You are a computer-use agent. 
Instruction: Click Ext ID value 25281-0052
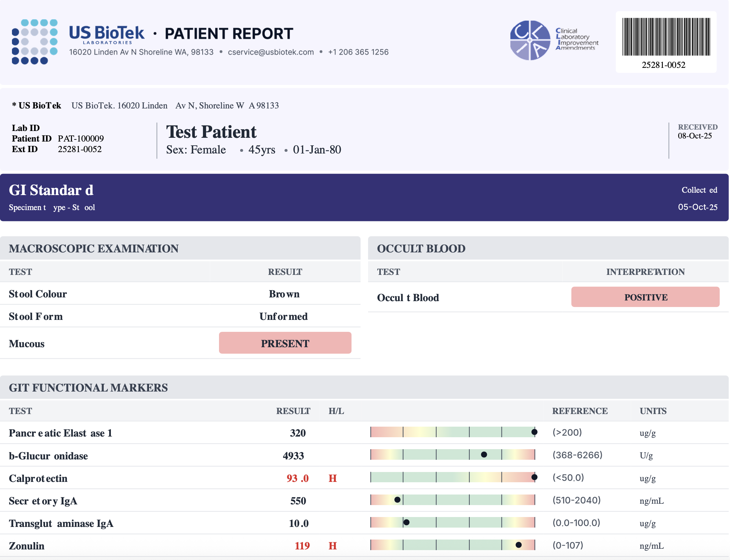pos(80,149)
